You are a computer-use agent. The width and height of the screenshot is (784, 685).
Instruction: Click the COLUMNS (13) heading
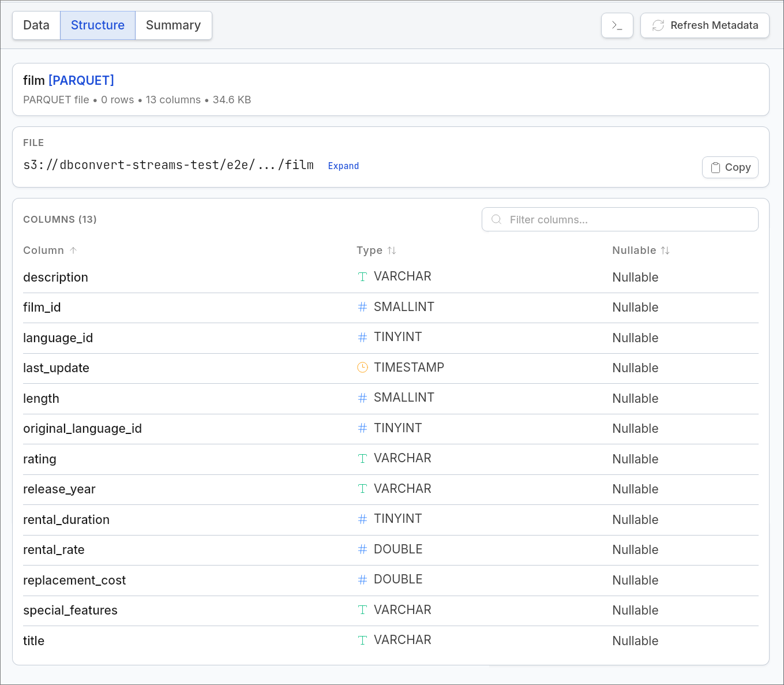tap(60, 219)
